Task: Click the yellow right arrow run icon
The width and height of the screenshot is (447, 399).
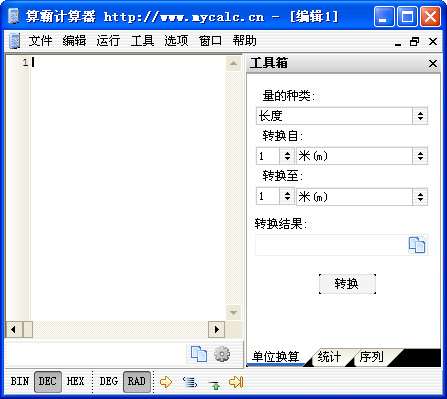Action: pyautogui.click(x=166, y=382)
